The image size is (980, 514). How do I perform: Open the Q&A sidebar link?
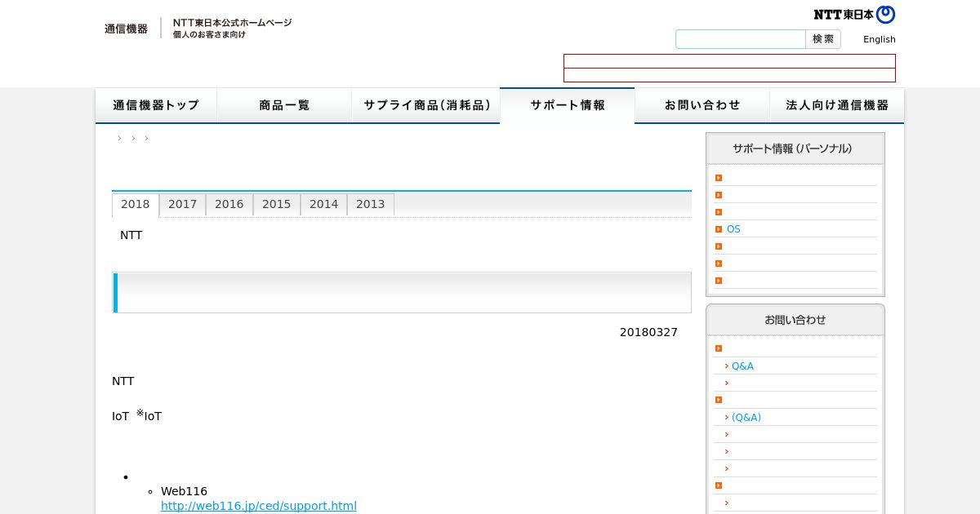pos(742,366)
